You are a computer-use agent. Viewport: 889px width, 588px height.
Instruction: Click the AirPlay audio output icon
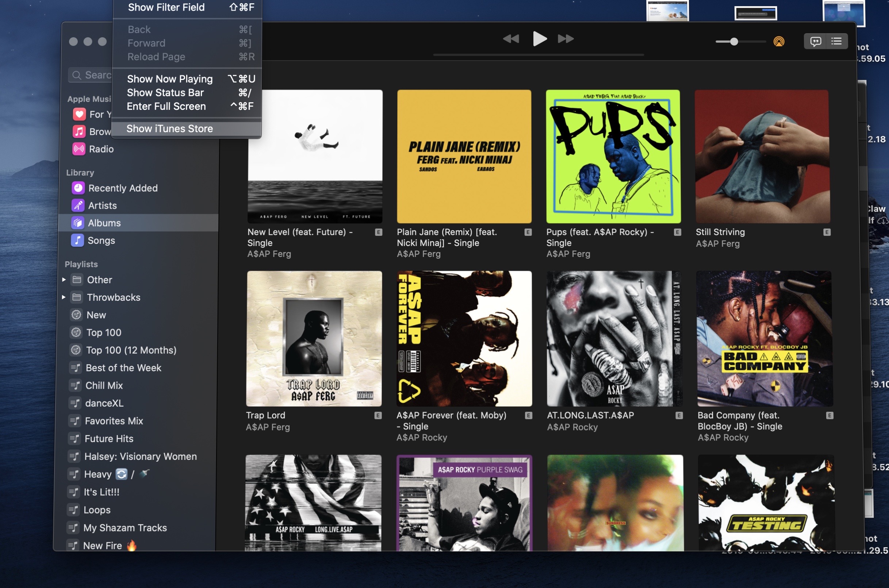pyautogui.click(x=779, y=41)
